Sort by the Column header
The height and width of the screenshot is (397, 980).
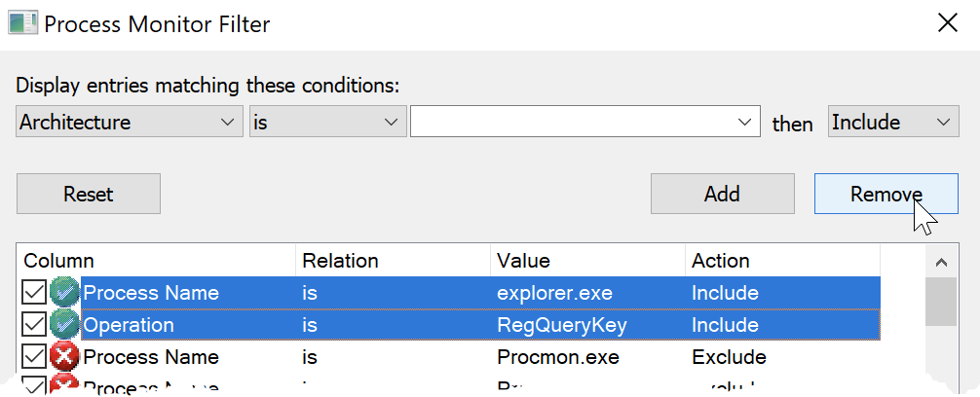pos(158,261)
